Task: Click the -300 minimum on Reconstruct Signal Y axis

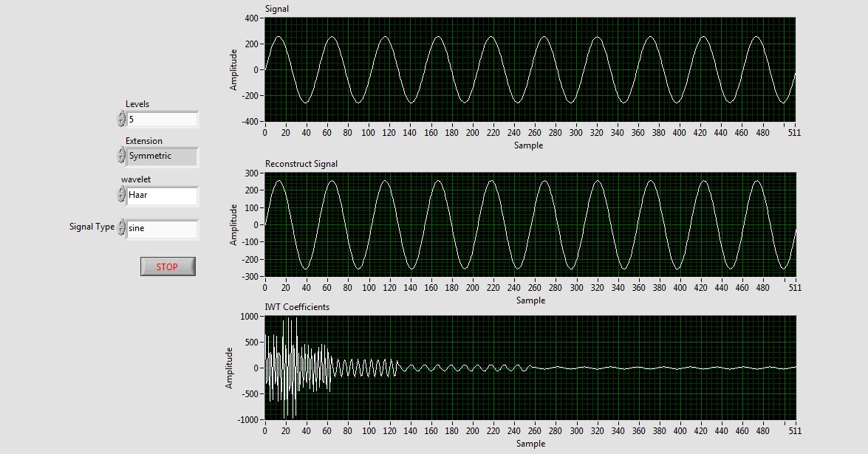Action: point(249,277)
